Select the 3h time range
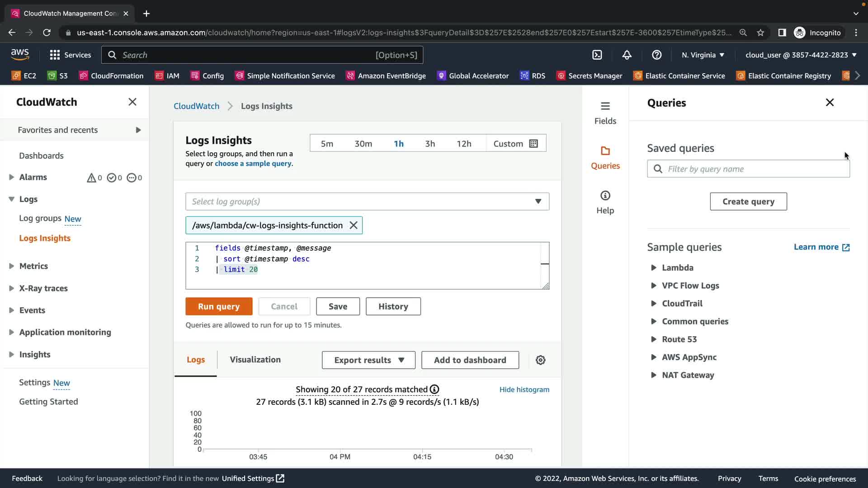 click(x=429, y=144)
